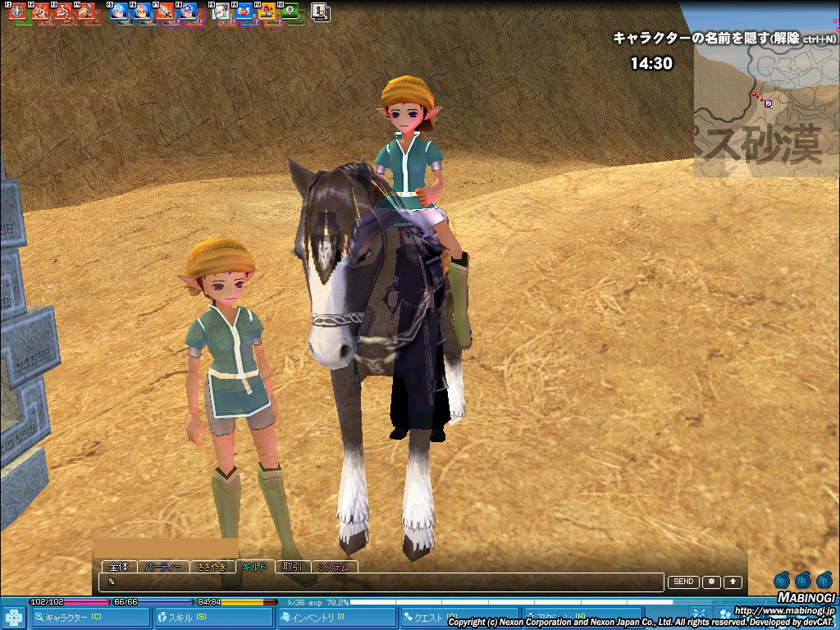840x630 pixels.
Task: Switch to 取引 chat tab
Action: (x=293, y=567)
